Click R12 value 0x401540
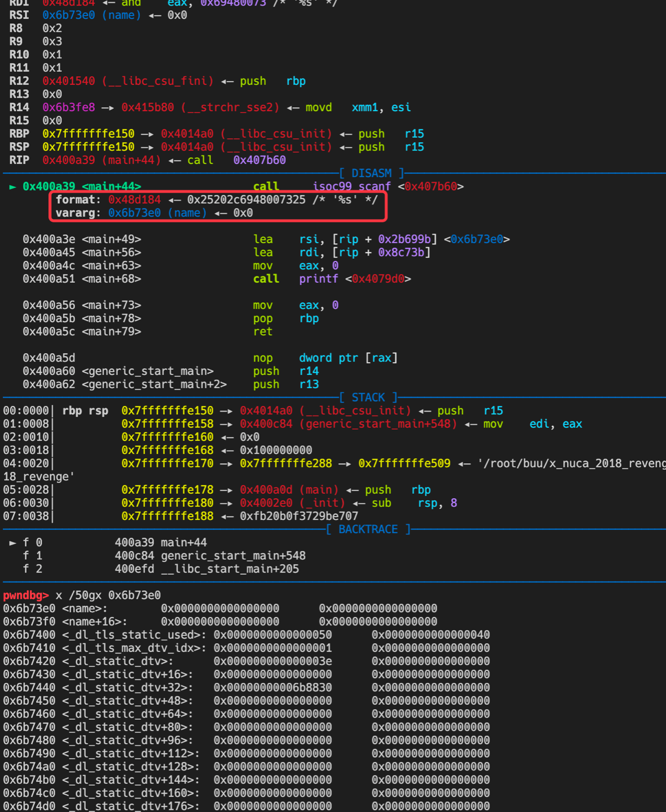Image resolution: width=666 pixels, height=812 pixels. pos(69,81)
